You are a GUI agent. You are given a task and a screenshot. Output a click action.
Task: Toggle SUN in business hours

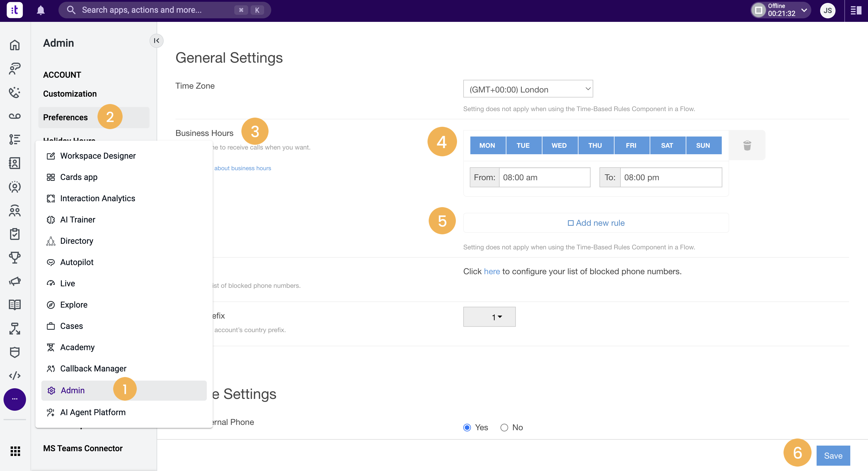pyautogui.click(x=703, y=145)
